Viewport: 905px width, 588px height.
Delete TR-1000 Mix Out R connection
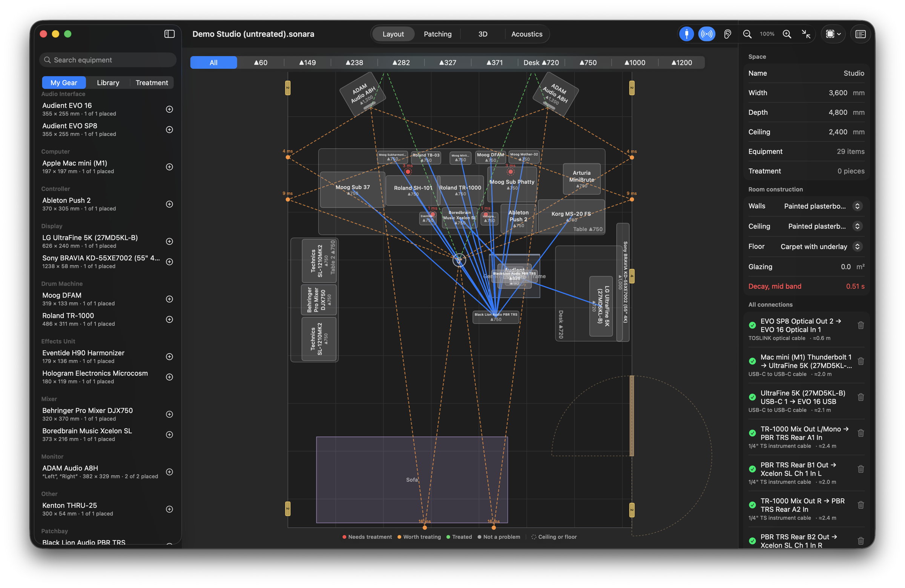click(861, 505)
